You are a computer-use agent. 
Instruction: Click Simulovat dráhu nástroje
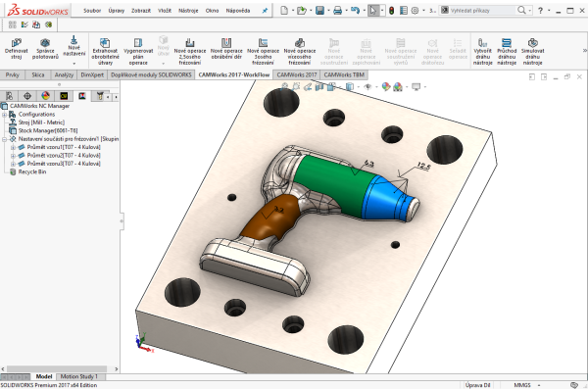point(532,51)
